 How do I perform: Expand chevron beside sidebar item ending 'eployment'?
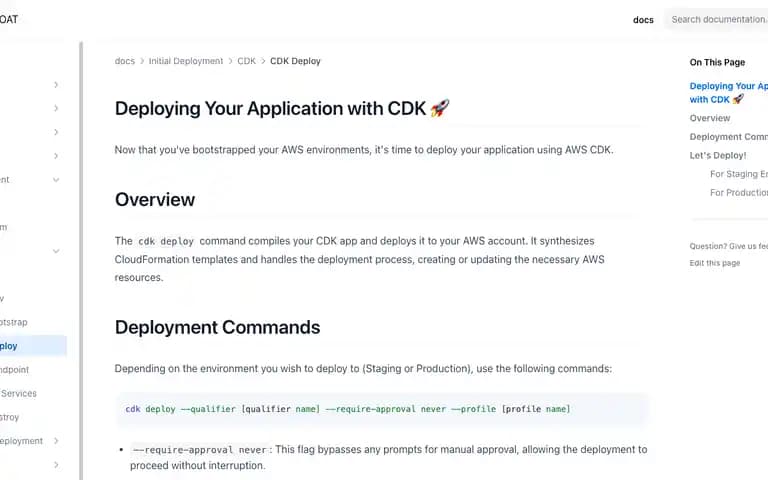[x=56, y=441]
